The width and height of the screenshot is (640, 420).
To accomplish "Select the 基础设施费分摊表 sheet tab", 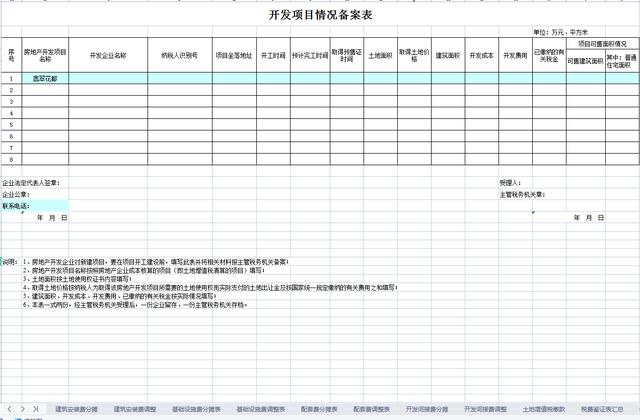I will [196, 409].
